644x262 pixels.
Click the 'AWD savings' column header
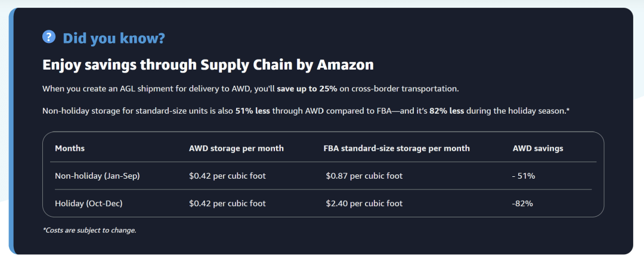538,148
